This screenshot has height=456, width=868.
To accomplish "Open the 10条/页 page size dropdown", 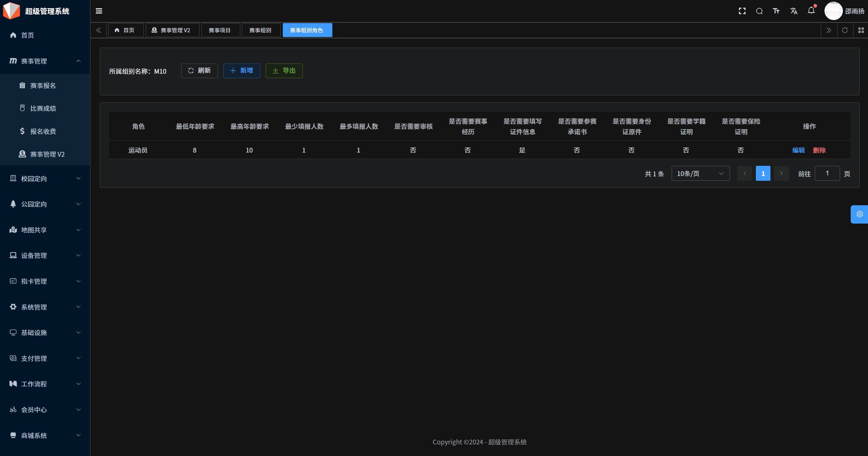I will (x=700, y=174).
